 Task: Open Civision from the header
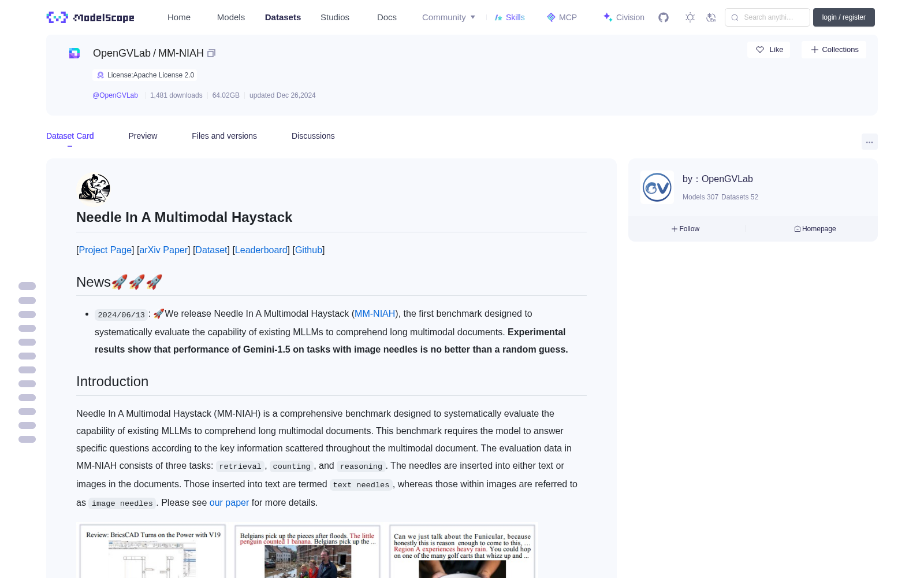pos(624,17)
